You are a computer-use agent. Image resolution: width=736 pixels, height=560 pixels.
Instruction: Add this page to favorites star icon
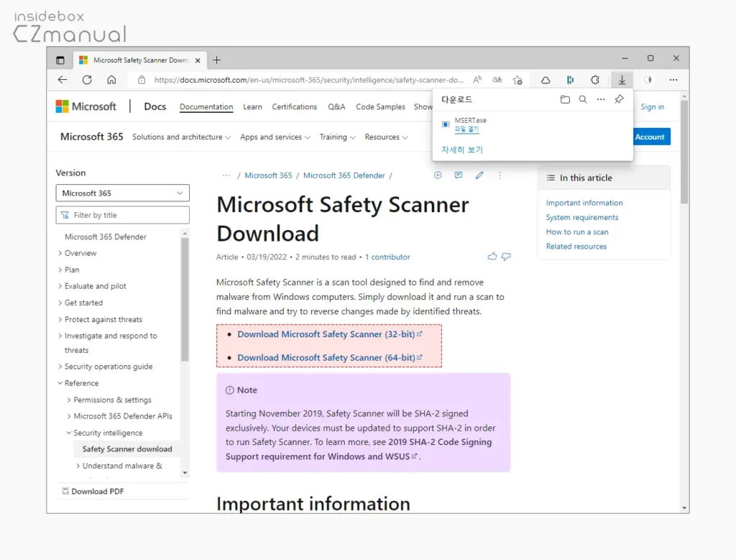[x=517, y=79]
